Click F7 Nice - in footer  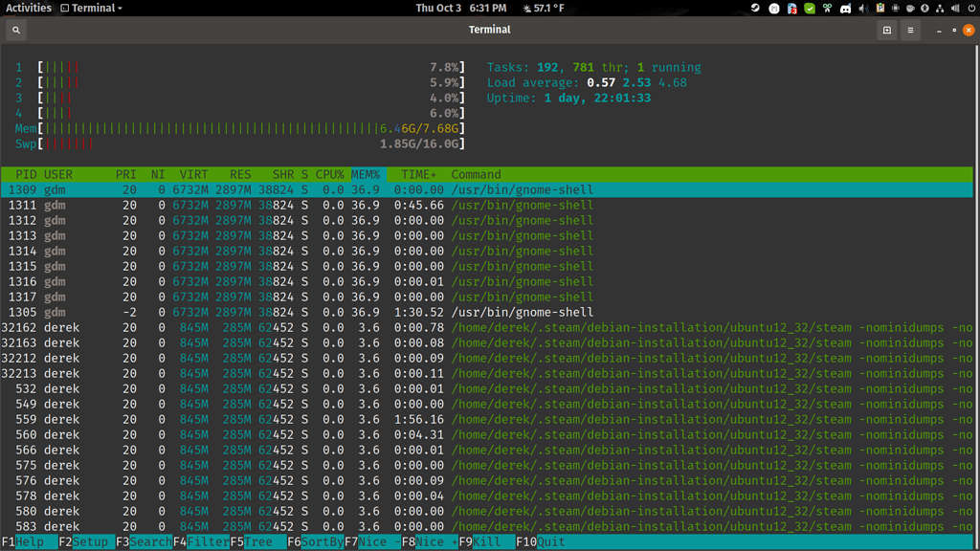coord(373,541)
